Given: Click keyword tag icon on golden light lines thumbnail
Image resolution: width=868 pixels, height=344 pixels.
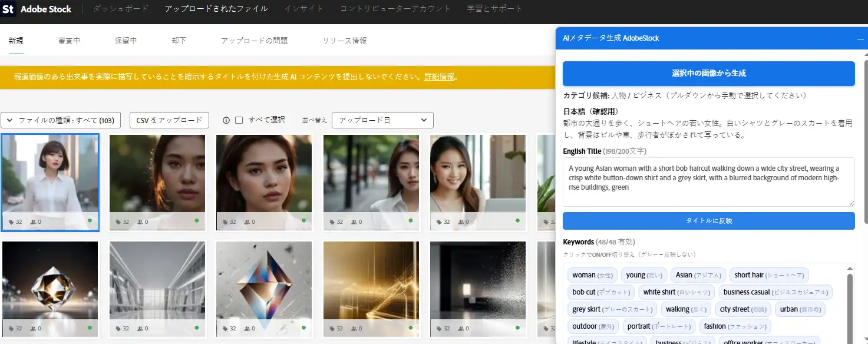Looking at the screenshot, I should coord(332,329).
